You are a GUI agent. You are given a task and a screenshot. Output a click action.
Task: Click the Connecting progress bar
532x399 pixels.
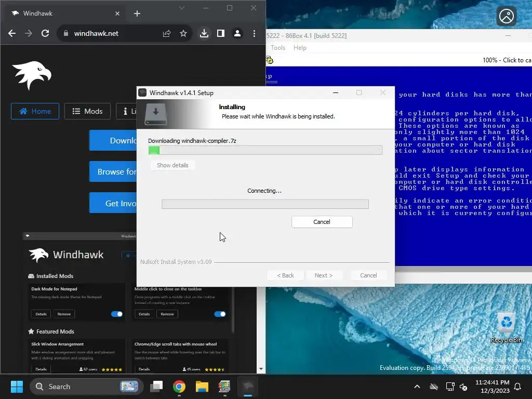coord(265,204)
